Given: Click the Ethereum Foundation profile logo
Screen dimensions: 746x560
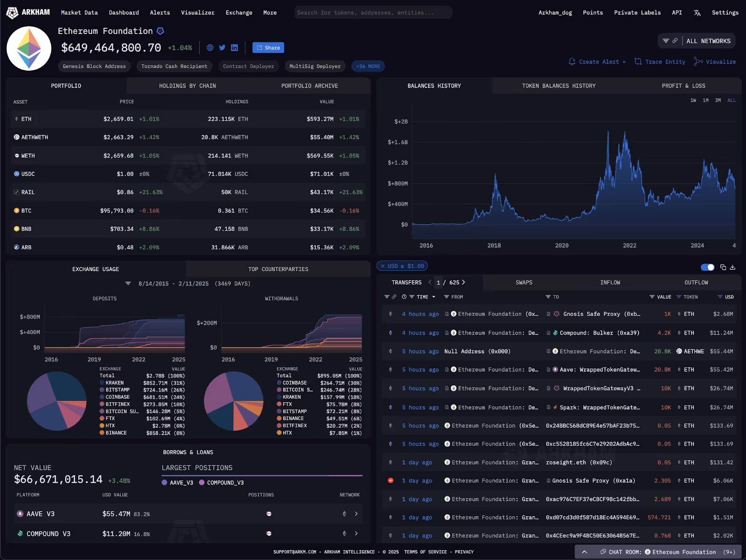Looking at the screenshot, I should coord(29,48).
